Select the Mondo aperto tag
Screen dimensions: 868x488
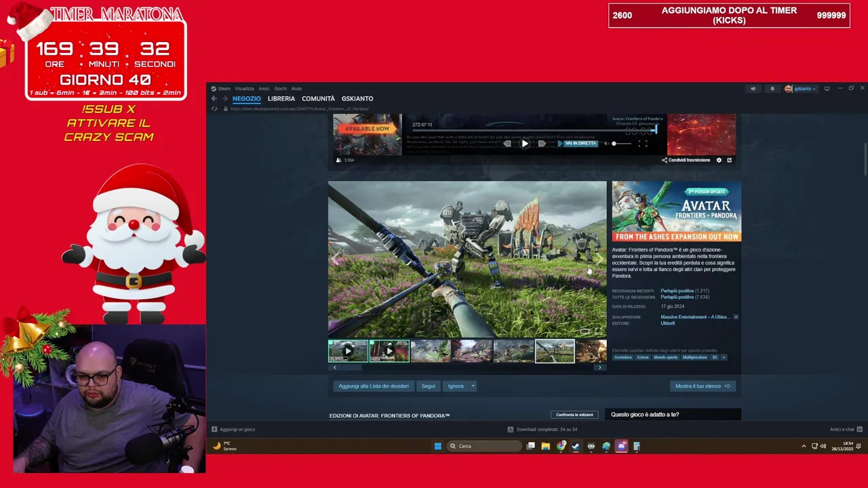pos(665,357)
